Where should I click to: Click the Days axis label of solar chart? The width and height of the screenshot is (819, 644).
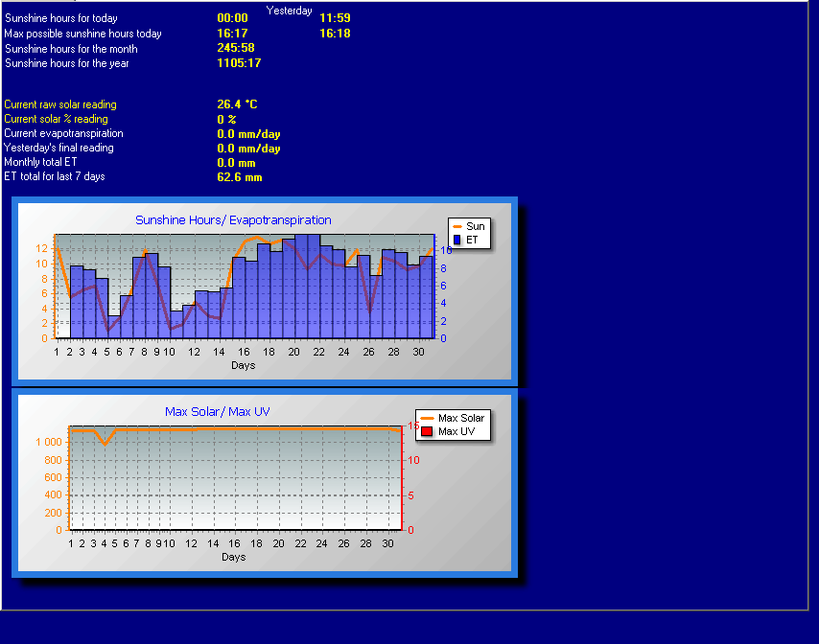tap(233, 557)
